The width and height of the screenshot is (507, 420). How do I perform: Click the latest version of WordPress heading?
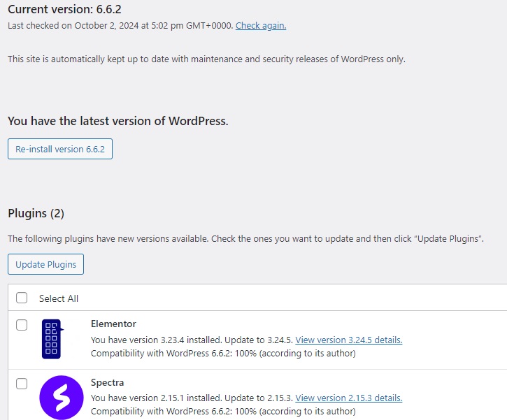117,121
